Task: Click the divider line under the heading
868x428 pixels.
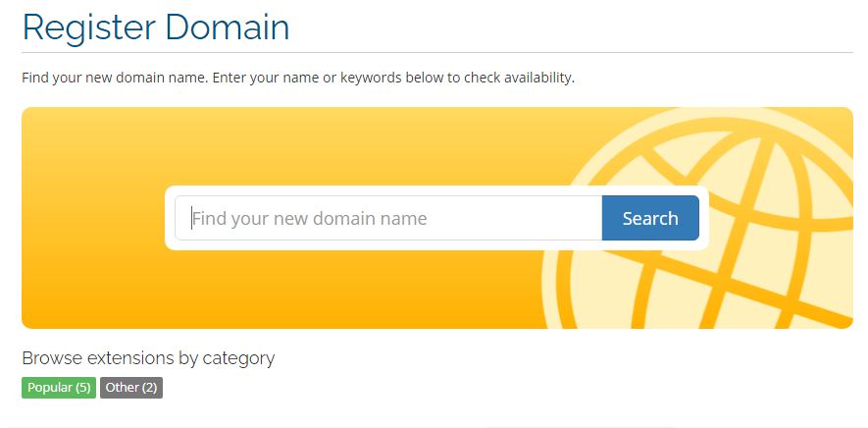Action: 437,52
